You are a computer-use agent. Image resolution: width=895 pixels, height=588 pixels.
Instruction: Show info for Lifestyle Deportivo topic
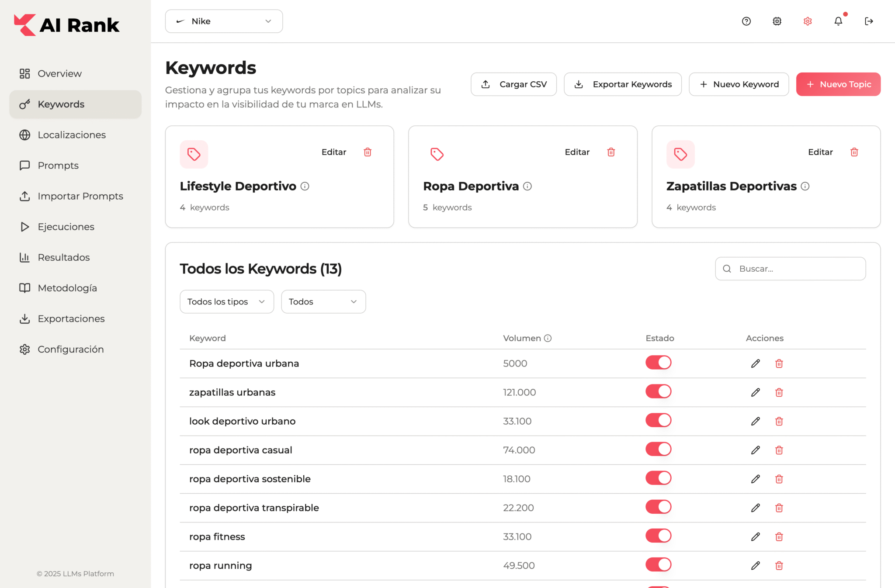(x=305, y=187)
